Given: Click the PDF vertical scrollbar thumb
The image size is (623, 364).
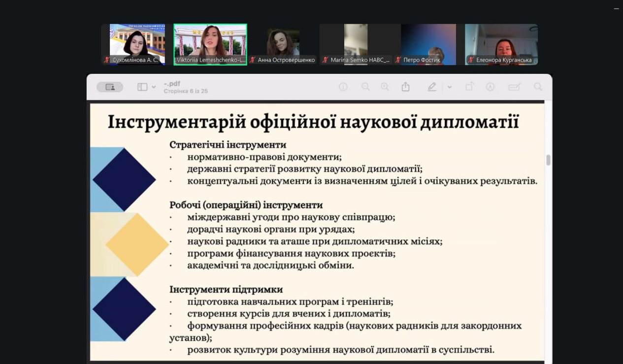Looking at the screenshot, I should tap(548, 160).
